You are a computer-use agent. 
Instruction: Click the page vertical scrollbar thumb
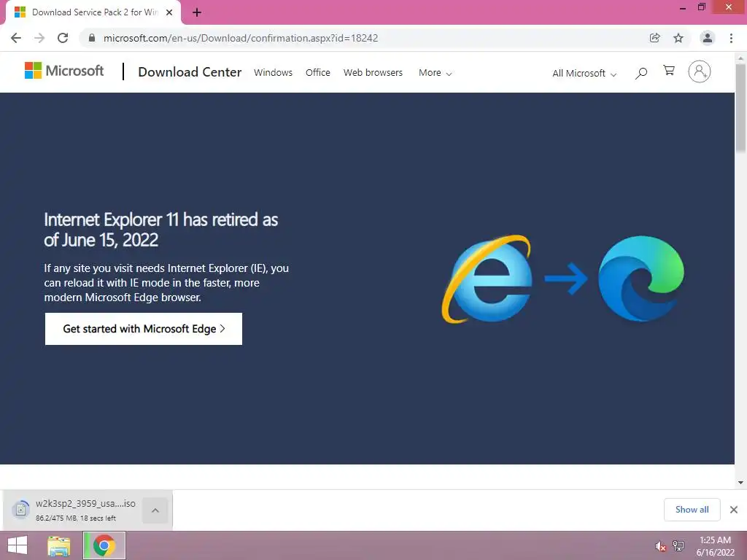click(x=740, y=109)
